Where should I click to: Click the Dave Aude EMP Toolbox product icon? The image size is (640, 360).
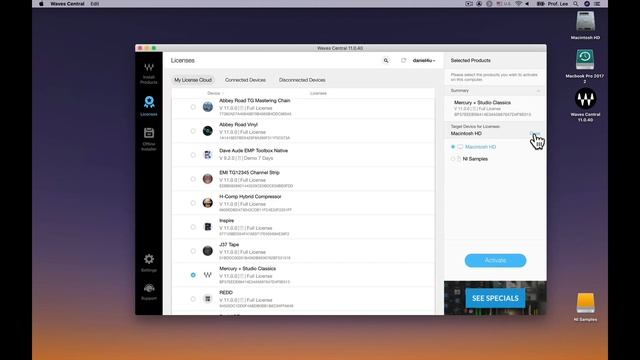[207, 155]
